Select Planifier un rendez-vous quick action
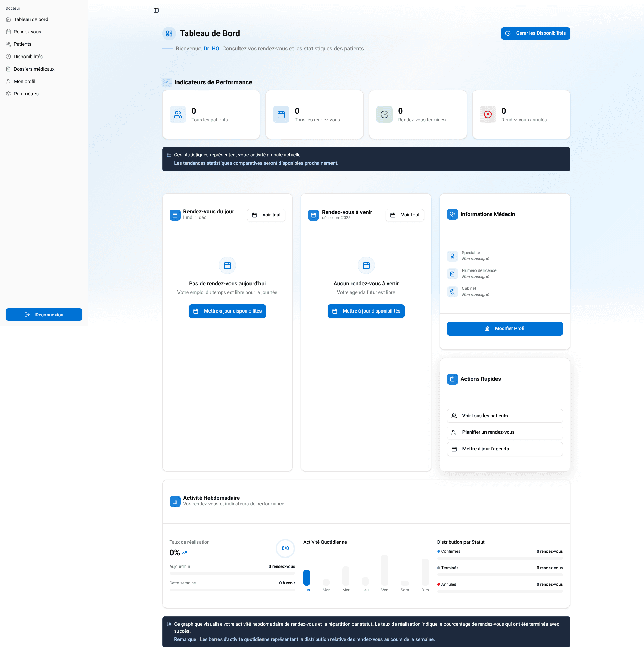The image size is (644, 664). click(x=505, y=432)
